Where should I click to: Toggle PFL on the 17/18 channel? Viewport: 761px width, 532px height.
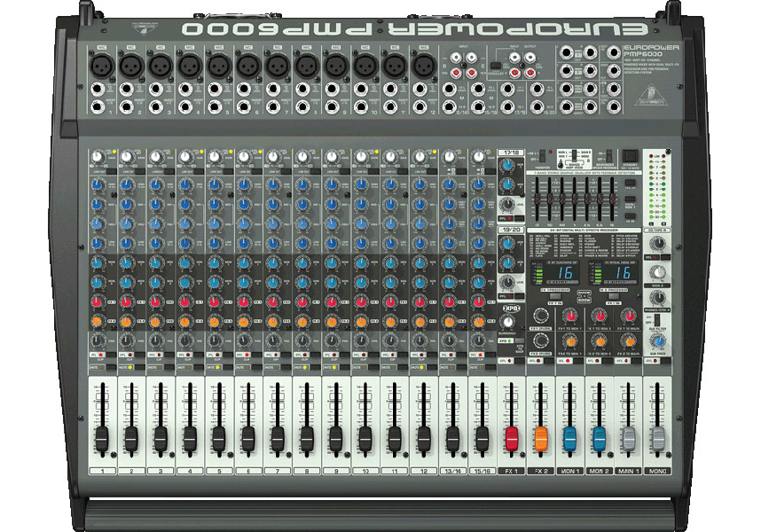(518, 219)
